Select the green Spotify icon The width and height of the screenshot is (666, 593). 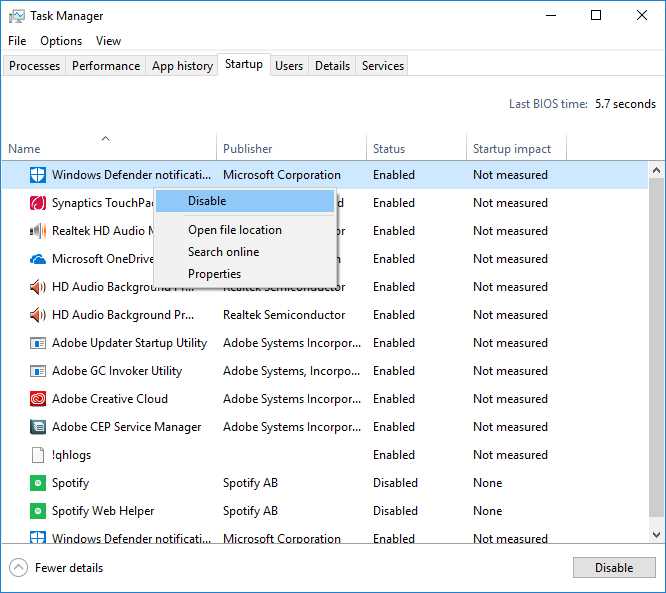[x=38, y=483]
